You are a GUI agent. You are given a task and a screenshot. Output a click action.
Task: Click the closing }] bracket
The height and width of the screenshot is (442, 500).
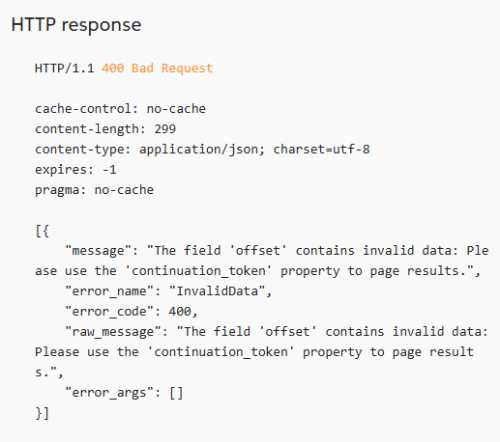click(42, 413)
